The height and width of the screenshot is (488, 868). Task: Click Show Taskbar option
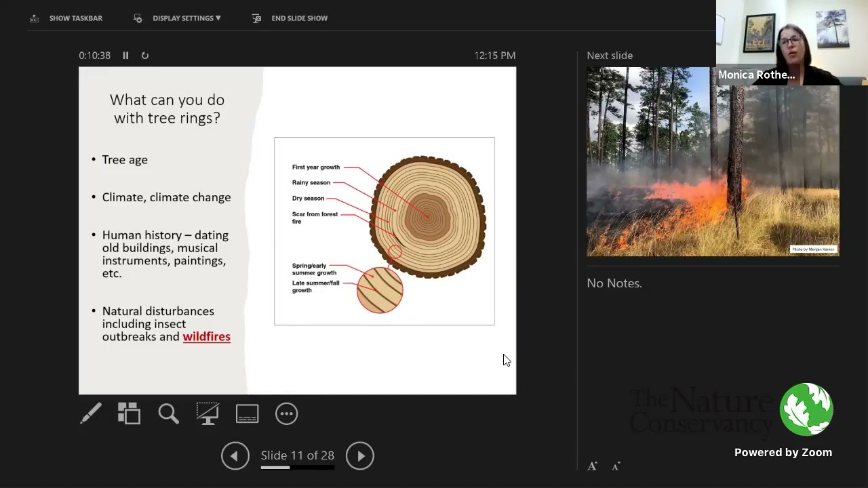click(x=76, y=18)
